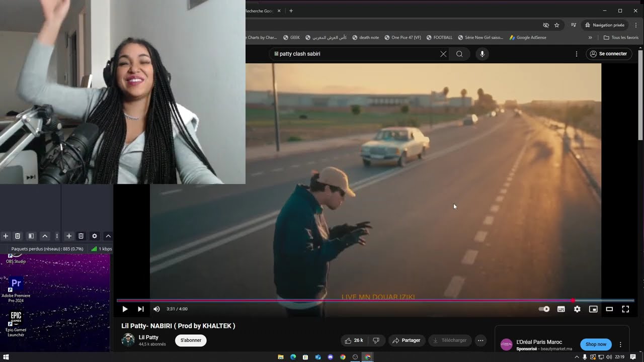Expand hidden bookmarks with the chevron
This screenshot has width=644, height=362.
tap(590, 37)
